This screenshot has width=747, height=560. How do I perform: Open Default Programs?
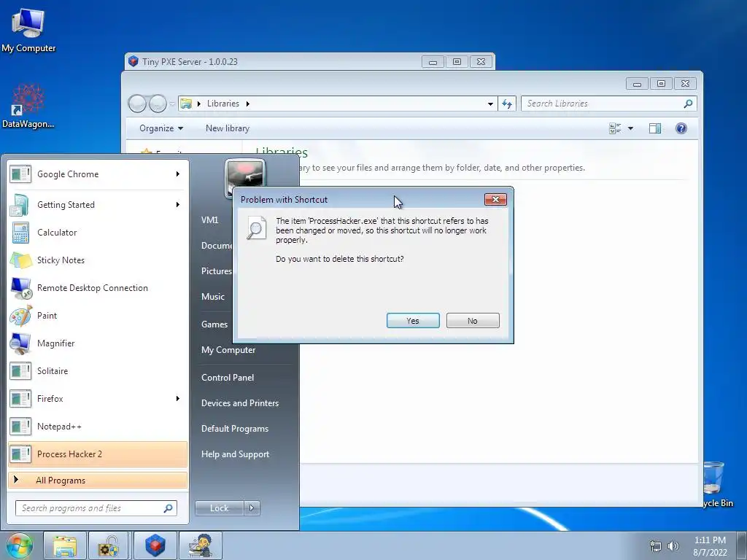tap(234, 429)
